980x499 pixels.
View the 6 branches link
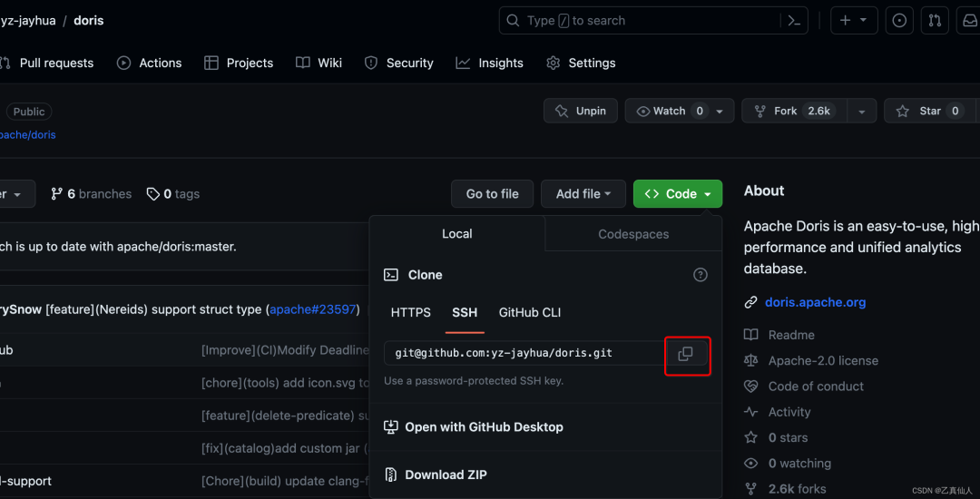92,194
